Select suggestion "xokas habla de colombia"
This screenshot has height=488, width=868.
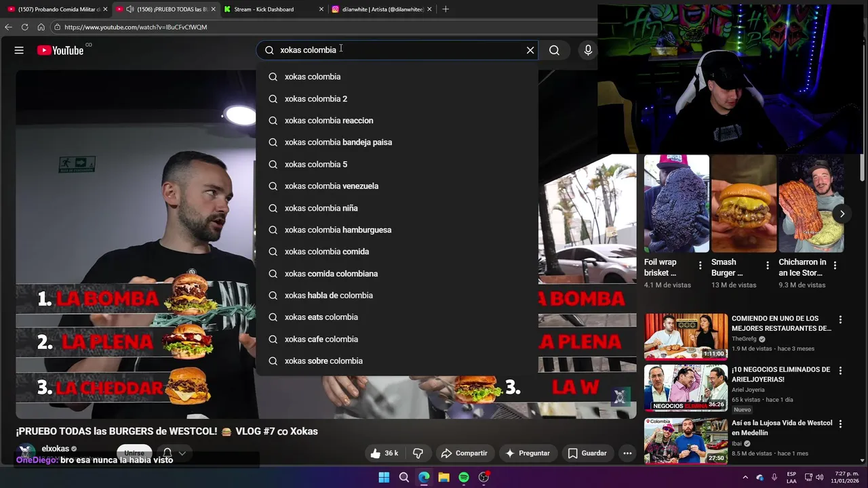397,296
